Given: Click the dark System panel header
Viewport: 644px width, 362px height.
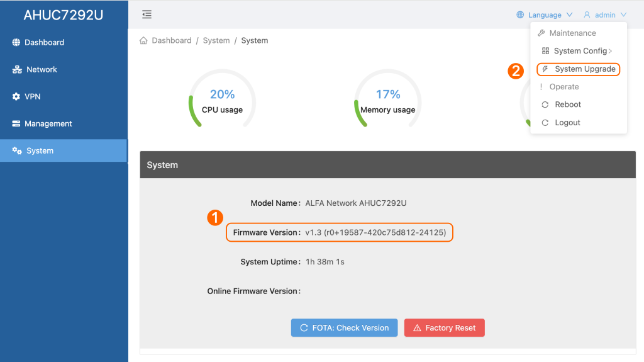Looking at the screenshot, I should (x=387, y=164).
